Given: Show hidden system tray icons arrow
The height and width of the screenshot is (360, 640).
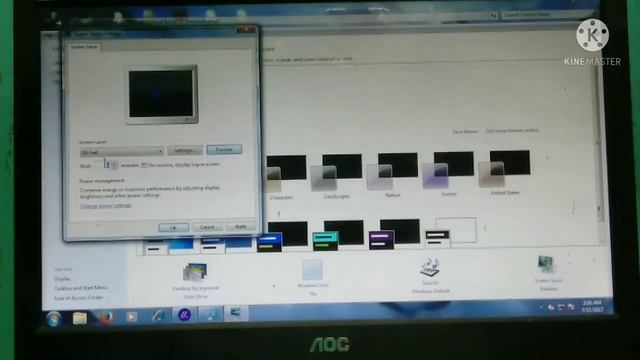Looking at the screenshot, I should click(x=541, y=307).
